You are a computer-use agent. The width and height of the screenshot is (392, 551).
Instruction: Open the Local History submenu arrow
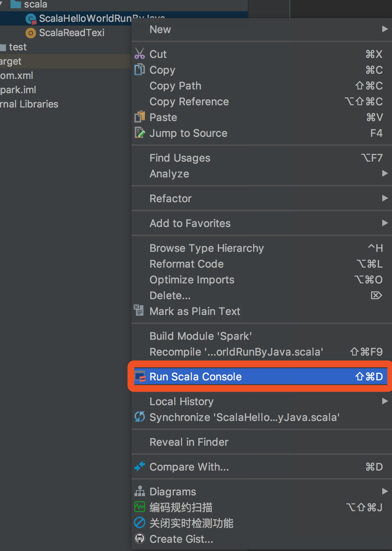pyautogui.click(x=385, y=401)
